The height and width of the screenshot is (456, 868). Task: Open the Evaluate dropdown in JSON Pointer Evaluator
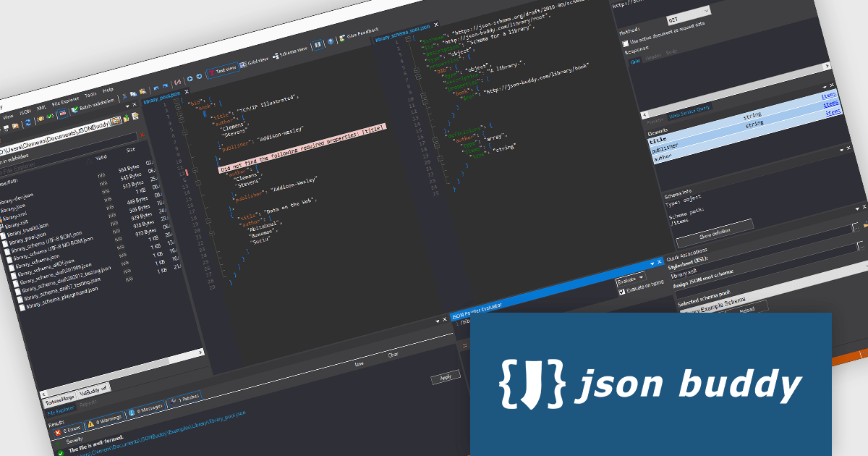[x=630, y=279]
